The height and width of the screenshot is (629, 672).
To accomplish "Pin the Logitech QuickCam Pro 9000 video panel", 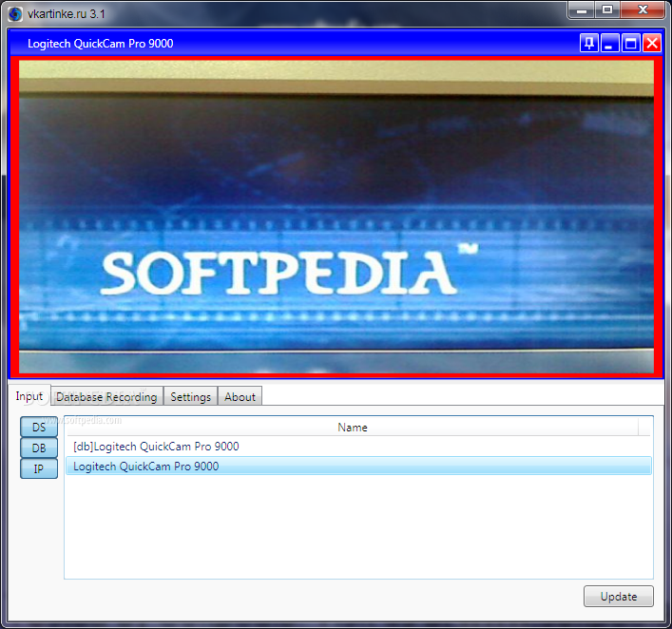I will click(x=589, y=44).
